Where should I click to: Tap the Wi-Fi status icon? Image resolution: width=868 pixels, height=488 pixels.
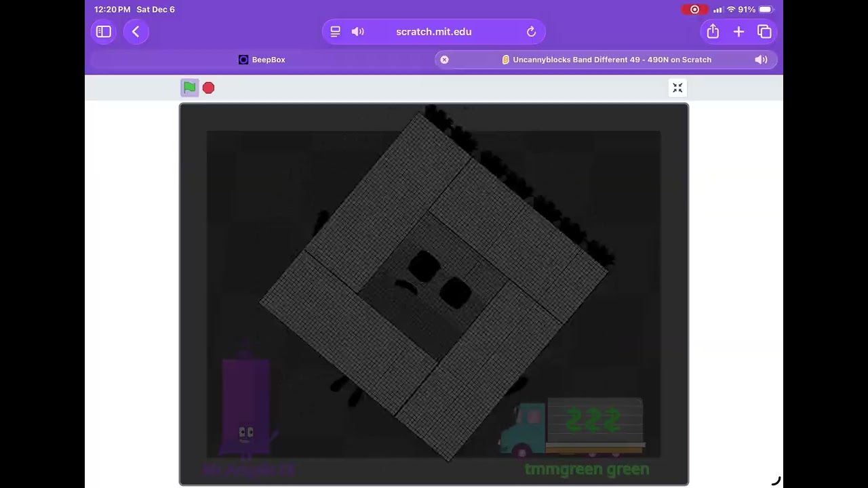(x=731, y=9)
